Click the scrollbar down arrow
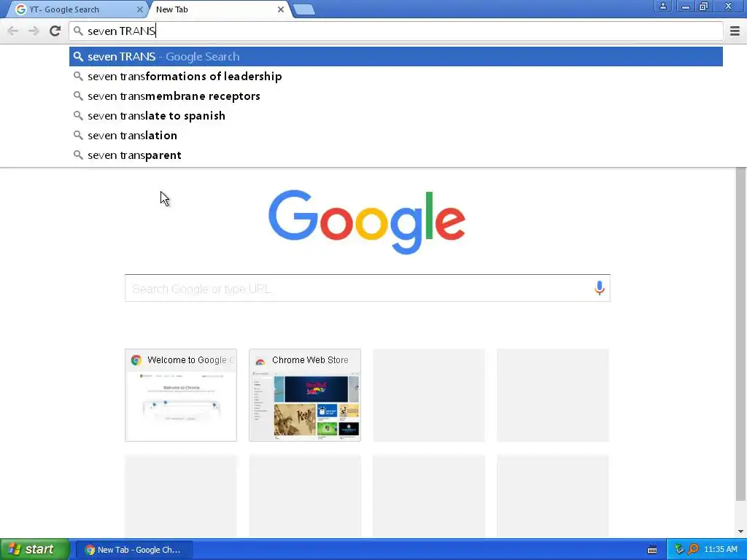Viewport: 747px width, 560px height. click(740, 532)
